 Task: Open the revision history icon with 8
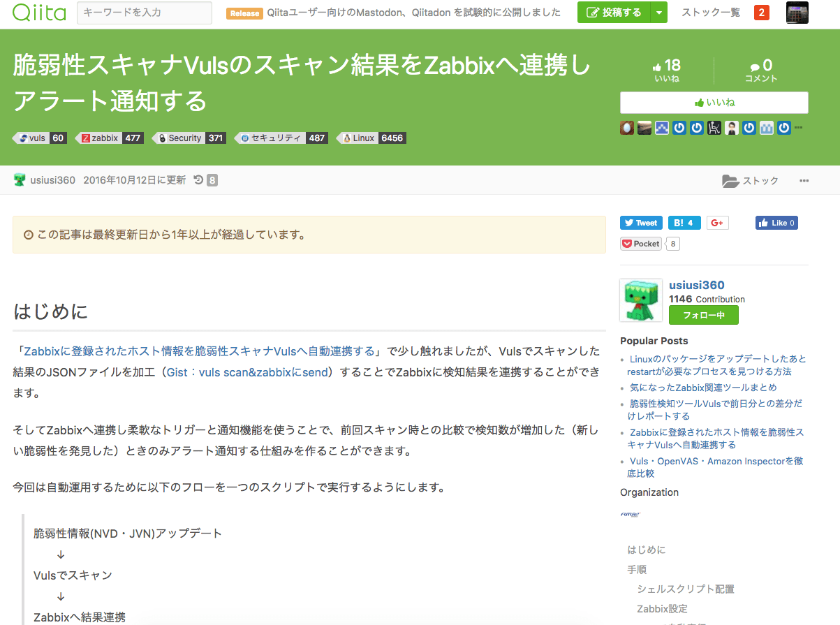[205, 180]
